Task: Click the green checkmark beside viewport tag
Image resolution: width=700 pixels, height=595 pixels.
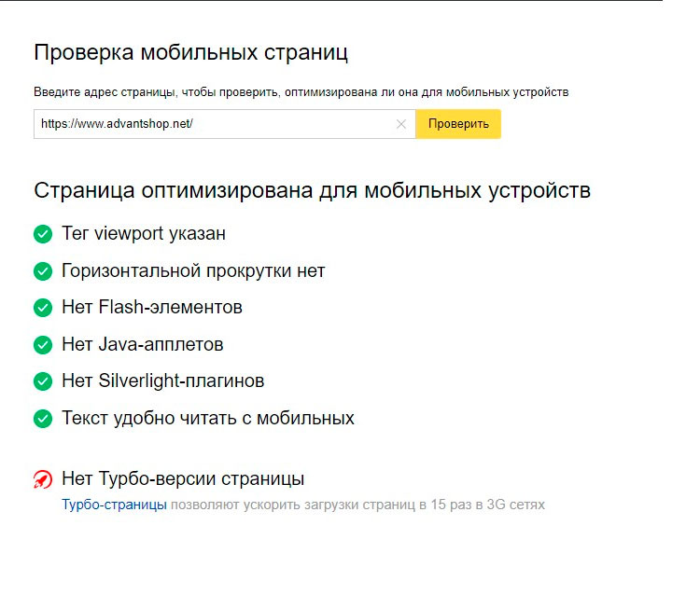Action: tap(43, 234)
